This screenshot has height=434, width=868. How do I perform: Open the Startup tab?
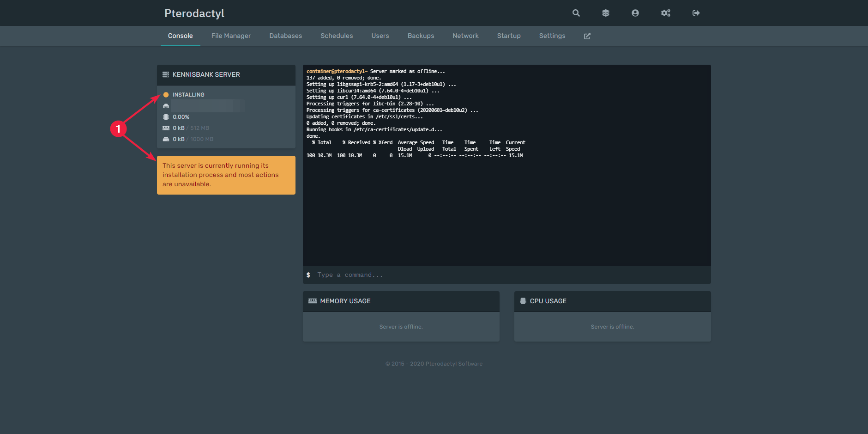tap(509, 36)
